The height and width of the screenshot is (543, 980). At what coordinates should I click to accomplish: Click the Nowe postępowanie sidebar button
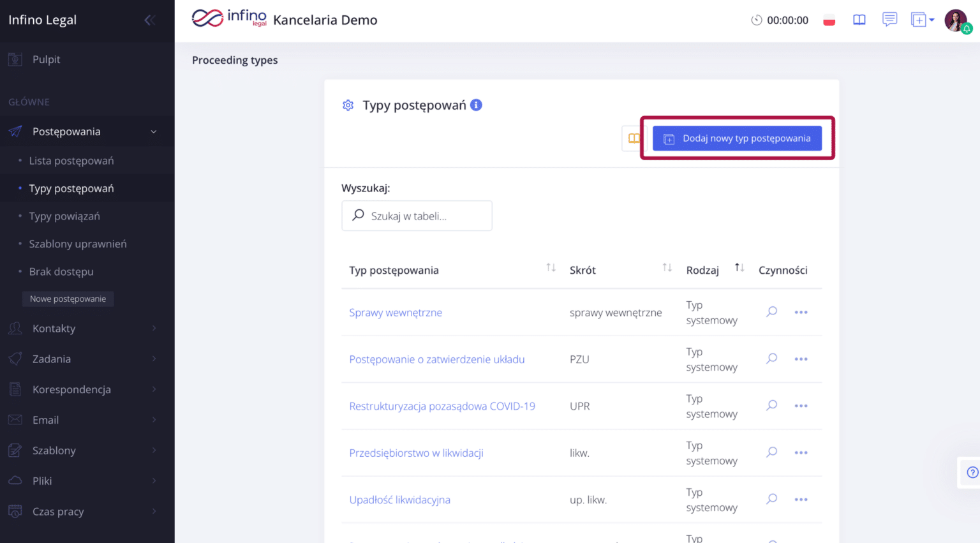click(x=68, y=299)
